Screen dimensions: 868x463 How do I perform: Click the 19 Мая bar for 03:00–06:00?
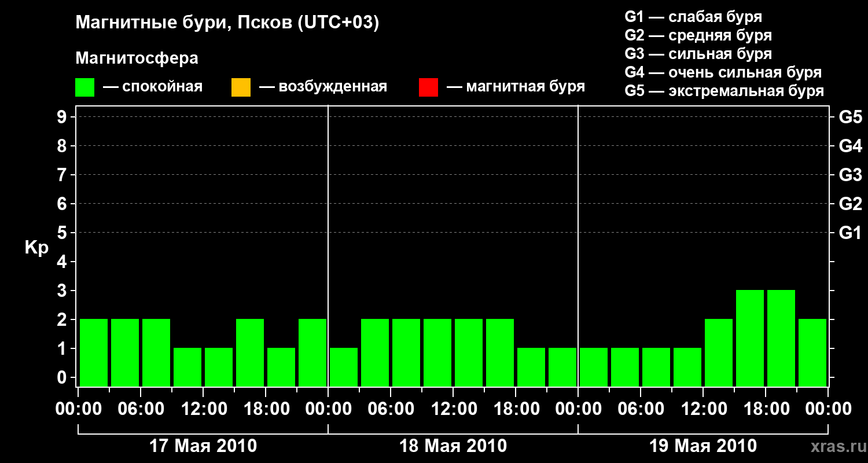[x=625, y=367]
